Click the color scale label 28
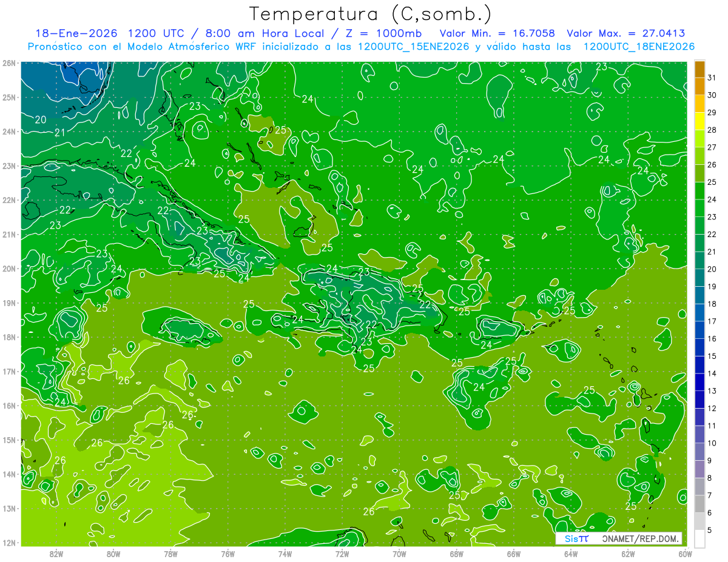Image resolution: width=728 pixels, height=562 pixels. (712, 130)
